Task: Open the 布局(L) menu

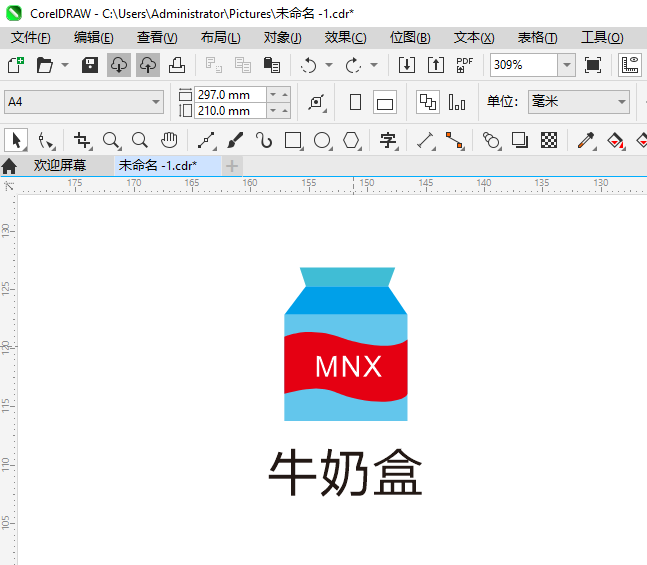Action: click(x=220, y=38)
